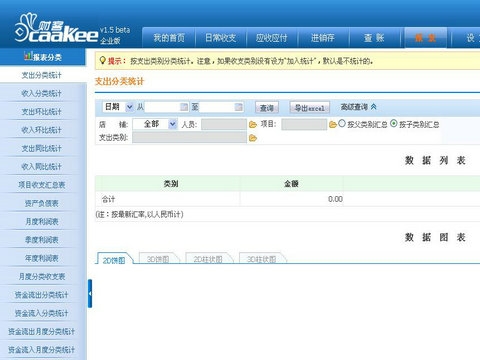Open the 进销存 top menu
The height and width of the screenshot is (360, 480).
[x=323, y=38]
